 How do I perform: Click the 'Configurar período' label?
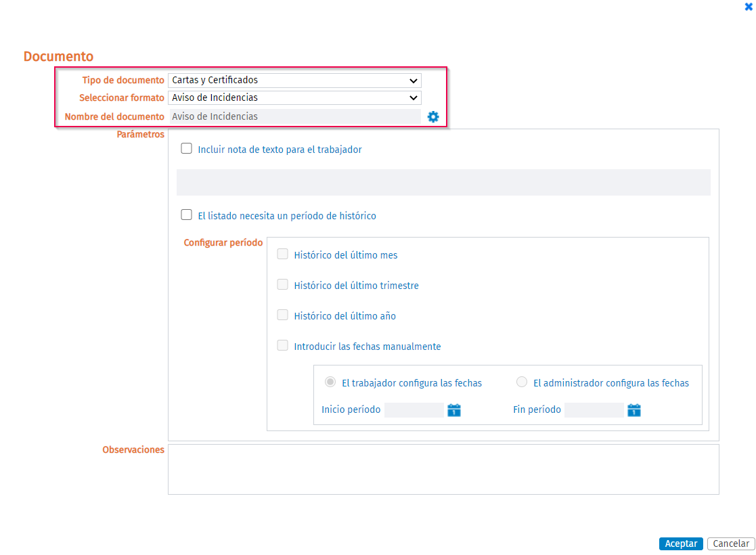click(x=223, y=242)
